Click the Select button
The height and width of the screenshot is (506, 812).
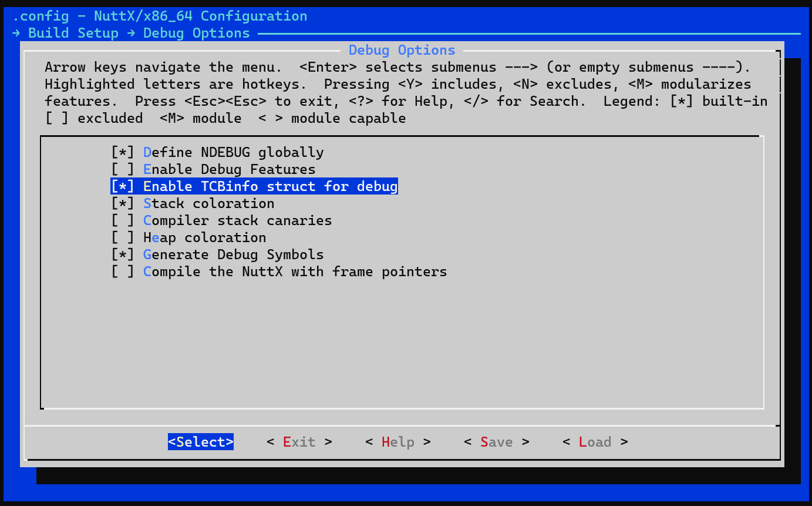[200, 441]
